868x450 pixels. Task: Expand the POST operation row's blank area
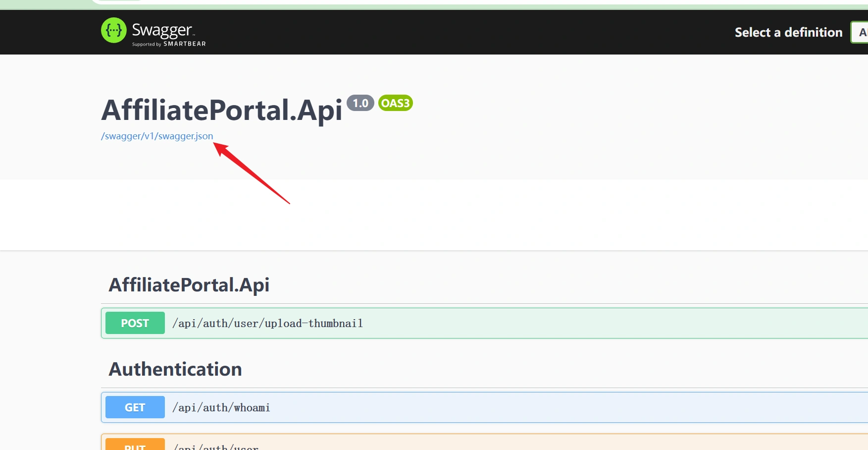[594, 324]
